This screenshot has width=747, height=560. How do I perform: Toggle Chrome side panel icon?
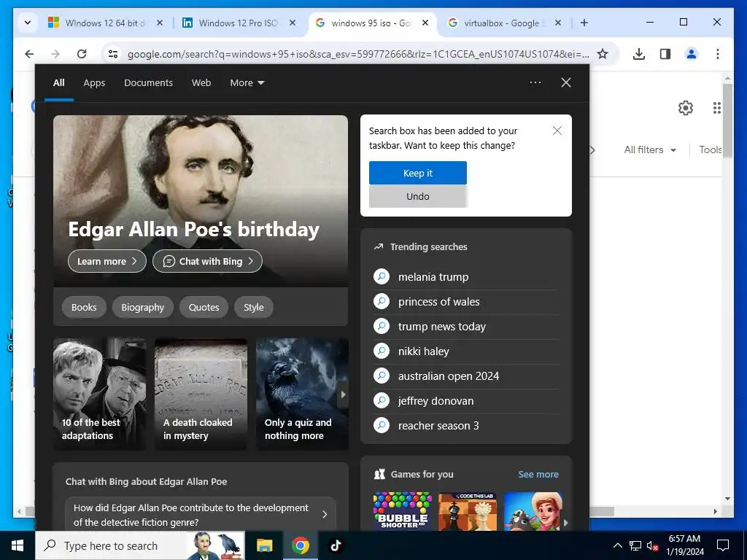(x=665, y=54)
